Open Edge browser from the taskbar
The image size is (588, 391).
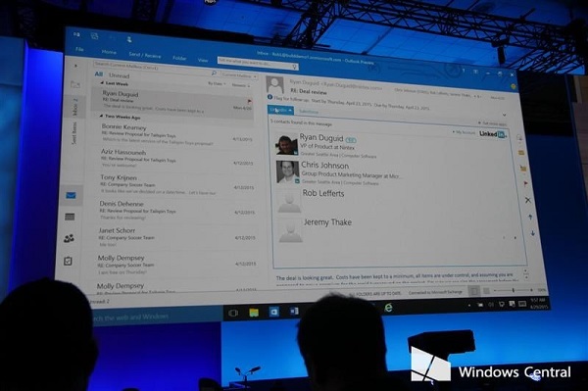point(388,308)
